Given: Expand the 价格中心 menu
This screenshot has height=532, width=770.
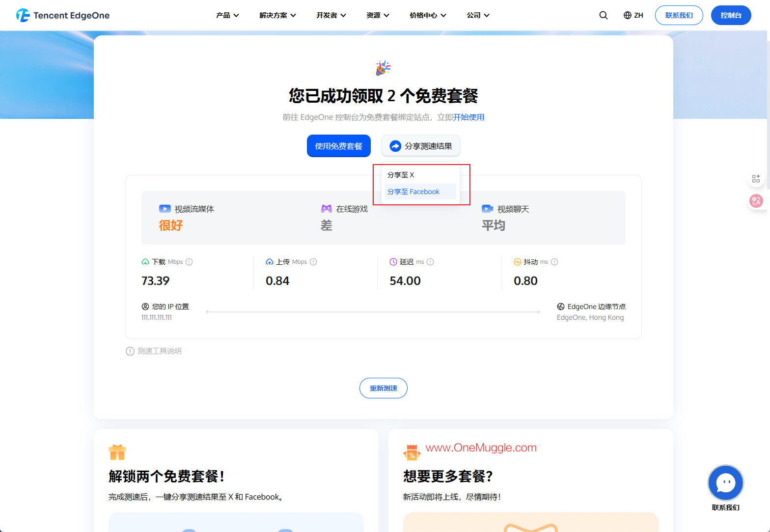Looking at the screenshot, I should click(428, 15).
